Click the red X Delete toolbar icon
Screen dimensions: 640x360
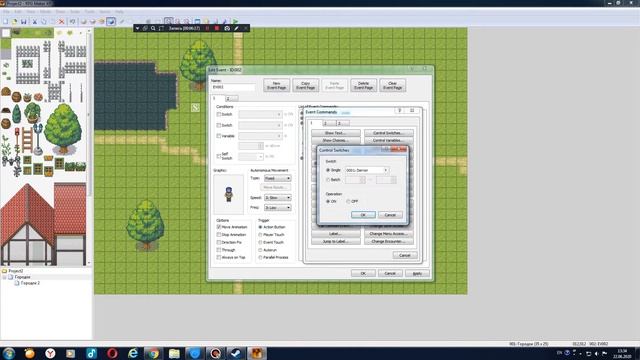[62, 22]
